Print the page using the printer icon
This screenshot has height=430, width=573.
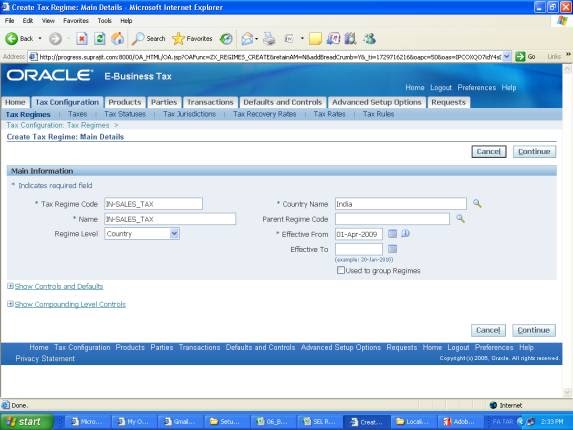click(x=269, y=38)
